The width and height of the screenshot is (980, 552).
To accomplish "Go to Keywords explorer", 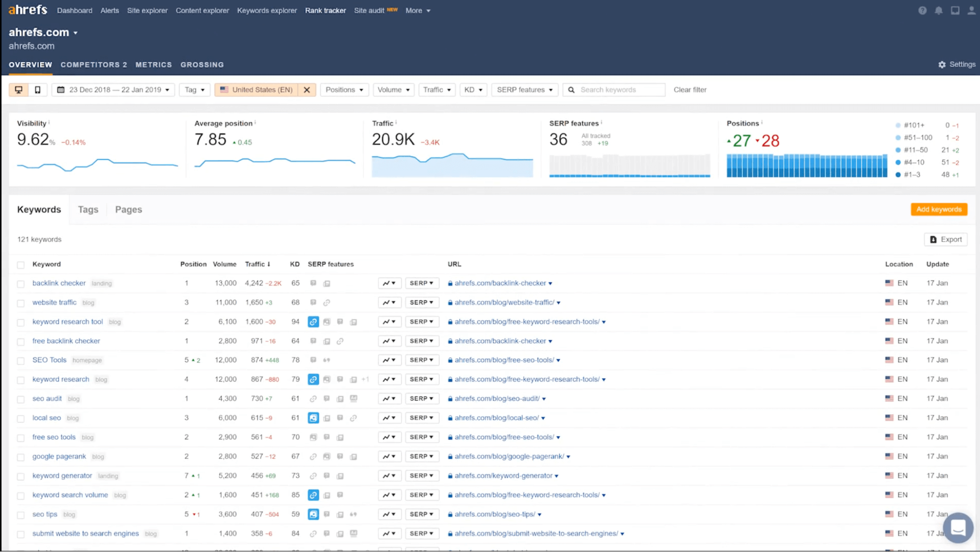I will (267, 10).
